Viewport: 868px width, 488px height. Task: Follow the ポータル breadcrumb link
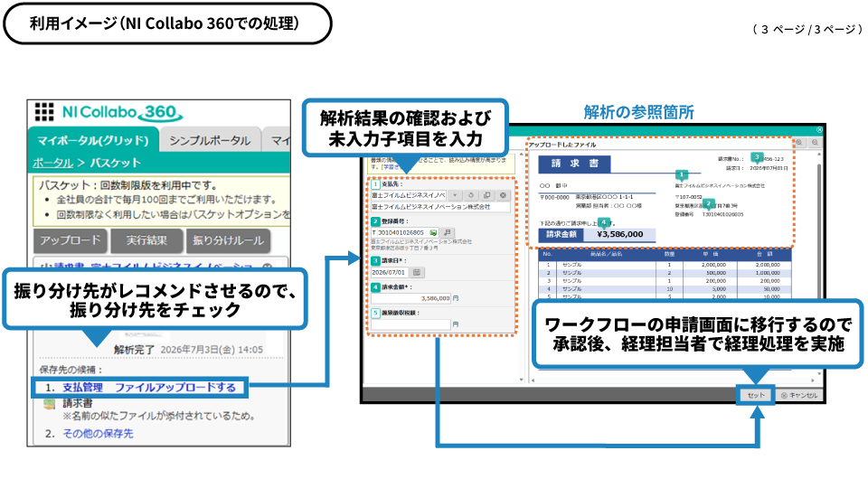(x=52, y=163)
